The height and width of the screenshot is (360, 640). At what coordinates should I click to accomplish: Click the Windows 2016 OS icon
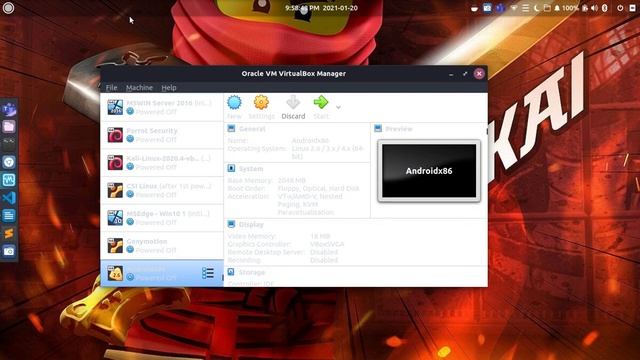pos(115,107)
